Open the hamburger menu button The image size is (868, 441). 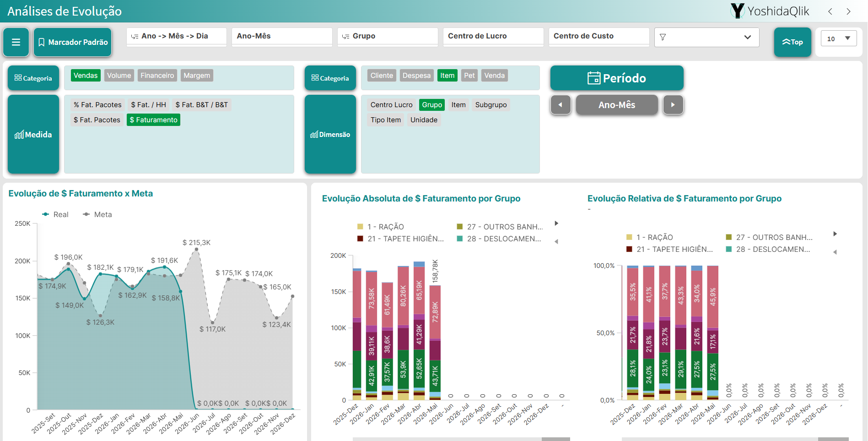16,42
